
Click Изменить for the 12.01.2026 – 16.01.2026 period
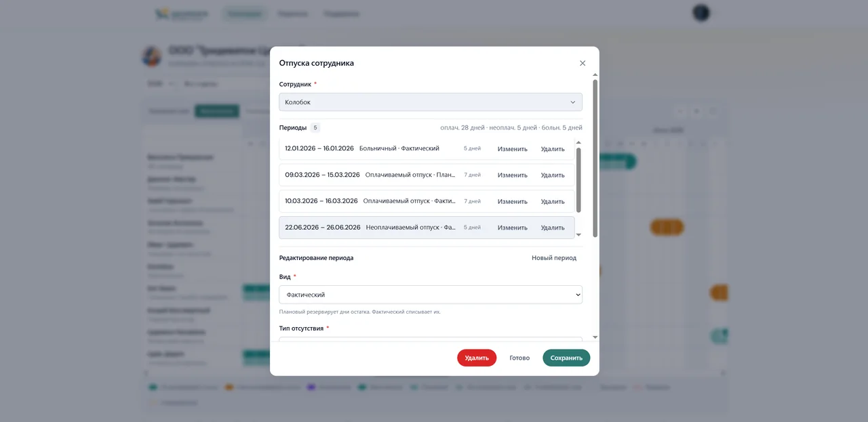click(x=512, y=149)
